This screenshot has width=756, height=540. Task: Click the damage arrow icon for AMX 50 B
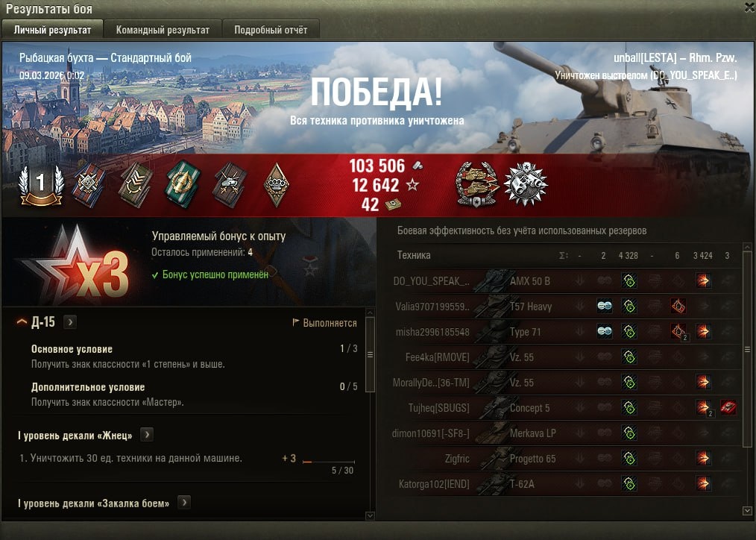click(703, 280)
